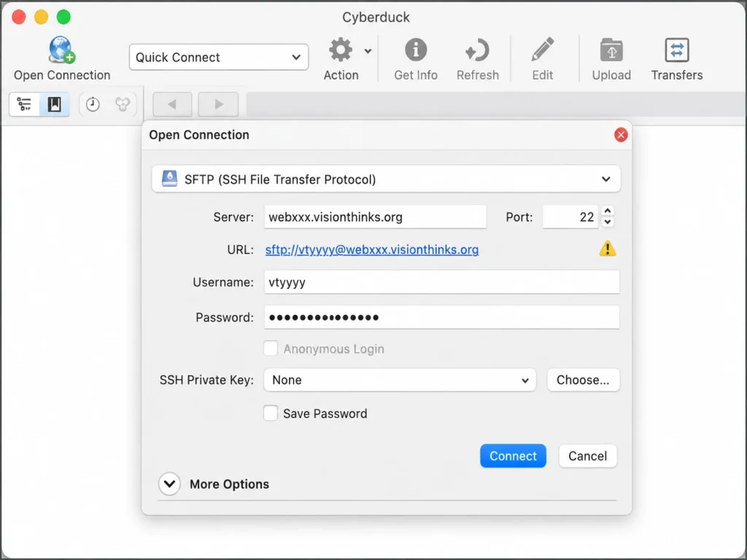Switch to the outline browser view
Screen dimensions: 747x560
(x=24, y=104)
